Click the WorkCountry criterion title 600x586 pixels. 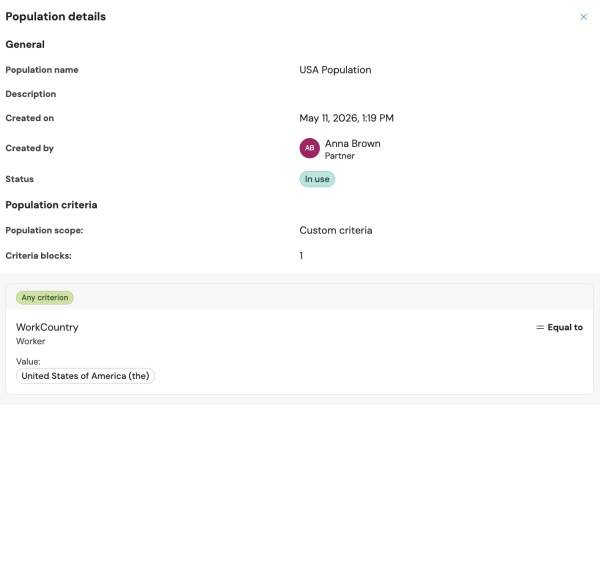click(x=47, y=327)
